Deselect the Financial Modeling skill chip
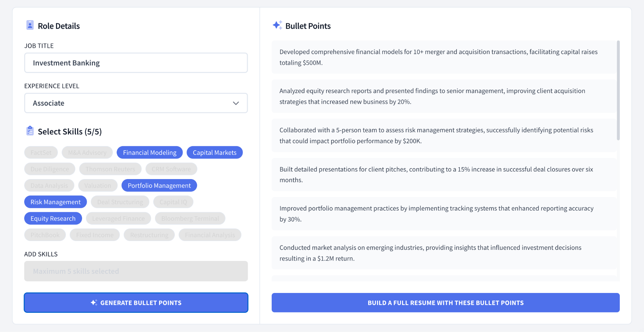The height and width of the screenshot is (332, 644). click(x=150, y=153)
